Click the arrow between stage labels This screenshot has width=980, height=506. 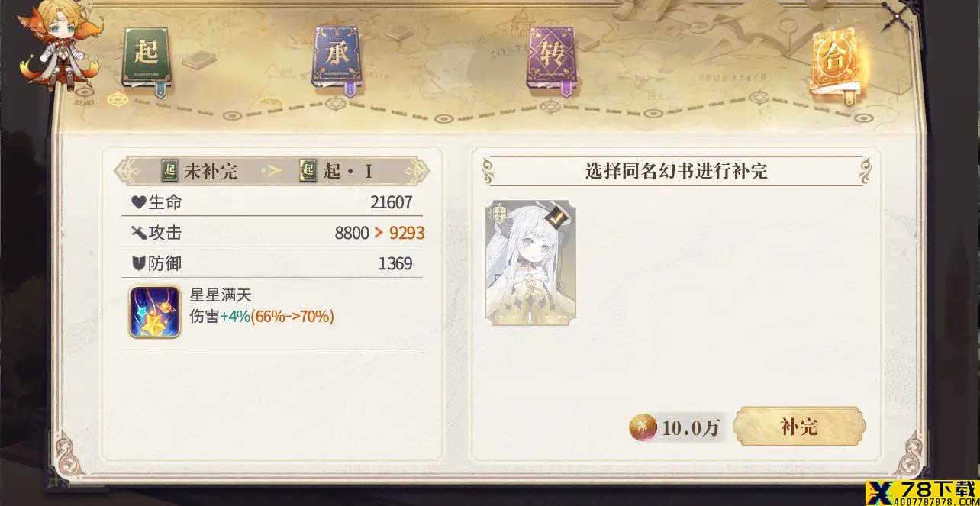pos(270,172)
